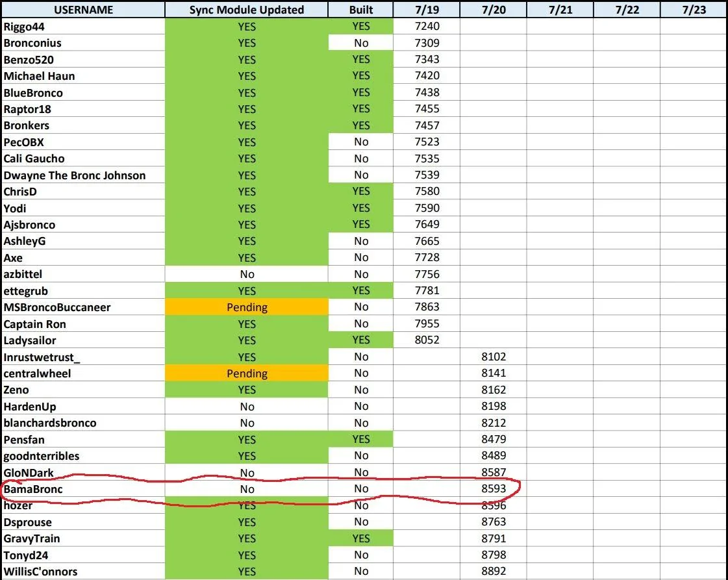Select the ettegrub cell
The height and width of the screenshot is (580, 728).
[x=83, y=291]
